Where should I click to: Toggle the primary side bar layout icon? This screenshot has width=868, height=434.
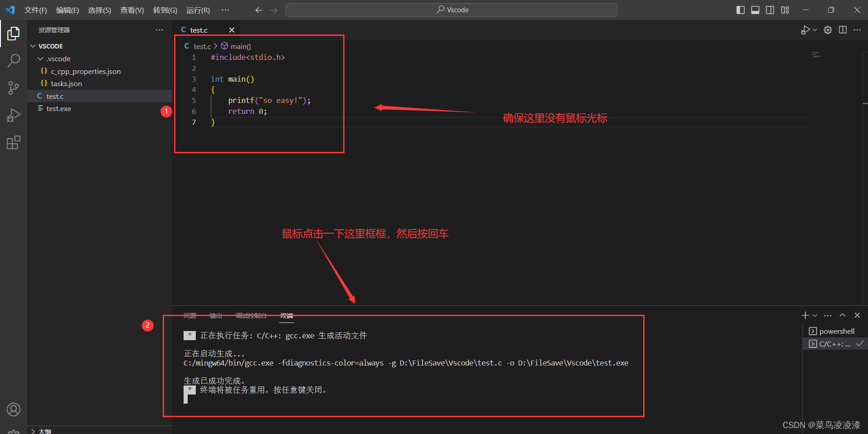[x=741, y=10]
